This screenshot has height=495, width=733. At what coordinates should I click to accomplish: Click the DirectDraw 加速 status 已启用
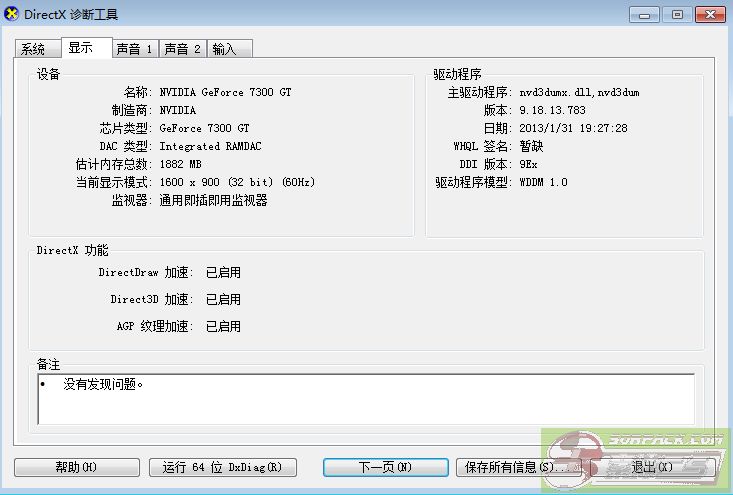coord(223,272)
